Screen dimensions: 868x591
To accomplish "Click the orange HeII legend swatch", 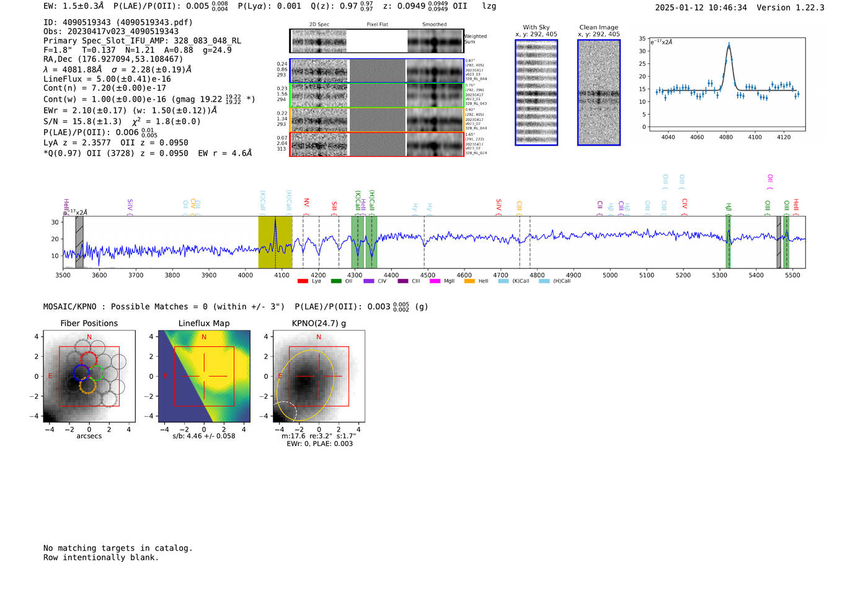I will (469, 282).
